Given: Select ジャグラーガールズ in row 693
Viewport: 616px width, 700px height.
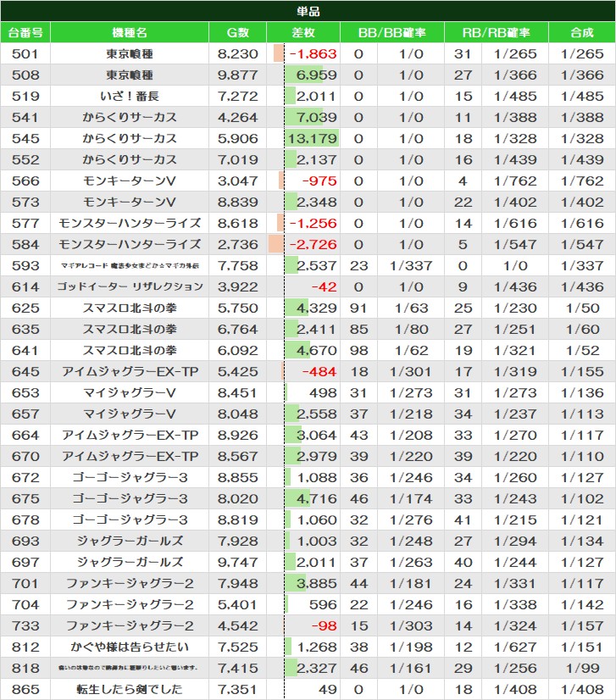Looking at the screenshot, I should click(130, 542).
